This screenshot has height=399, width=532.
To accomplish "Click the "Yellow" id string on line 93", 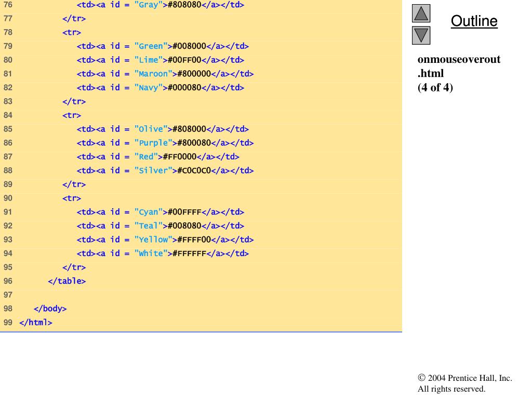I will click(153, 240).
